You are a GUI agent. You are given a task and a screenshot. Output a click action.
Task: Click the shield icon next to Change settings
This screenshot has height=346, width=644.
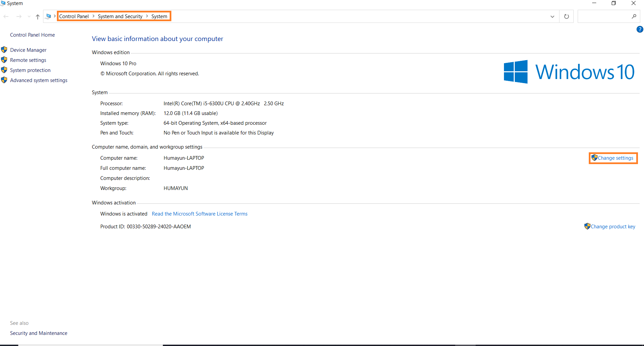coord(595,158)
